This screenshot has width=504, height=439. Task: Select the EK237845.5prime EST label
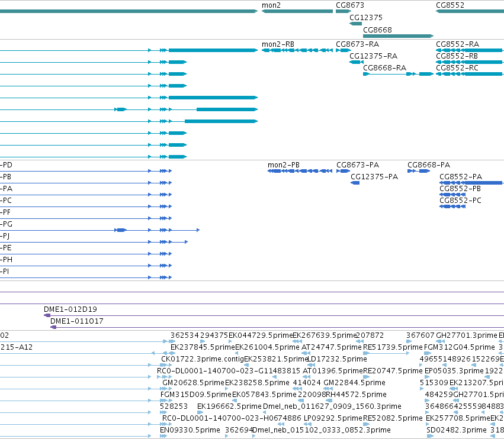pyautogui.click(x=203, y=347)
